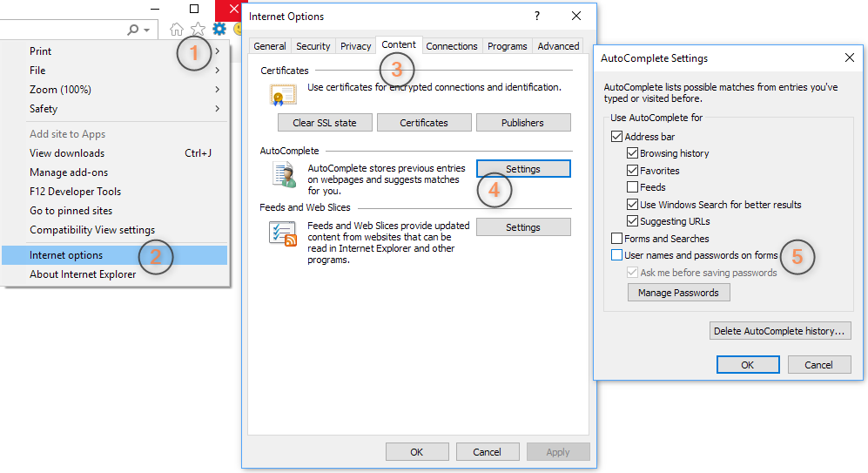The width and height of the screenshot is (868, 473).
Task: Expand the File submenu arrow
Action: (218, 71)
